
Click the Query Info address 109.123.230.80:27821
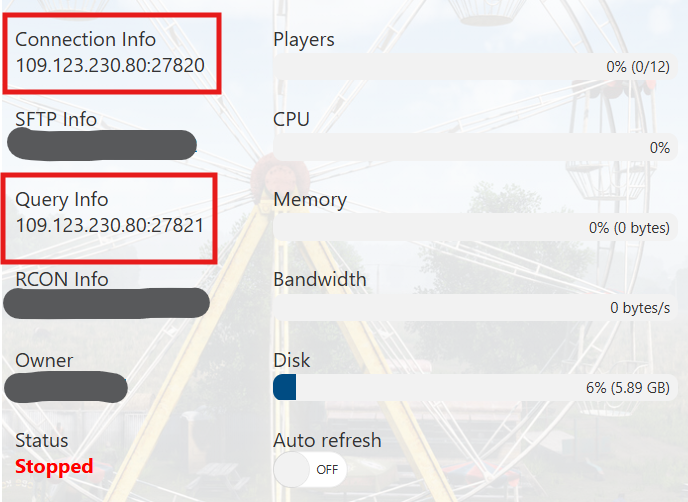point(110,225)
